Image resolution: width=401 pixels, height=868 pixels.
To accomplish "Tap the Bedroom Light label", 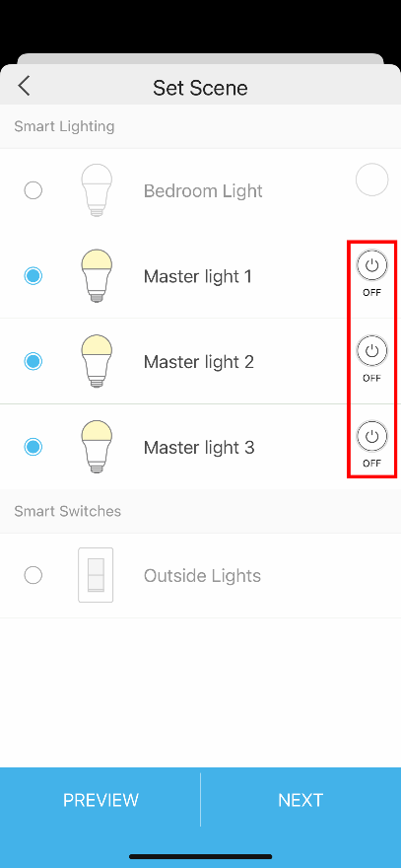I will pyautogui.click(x=203, y=191).
